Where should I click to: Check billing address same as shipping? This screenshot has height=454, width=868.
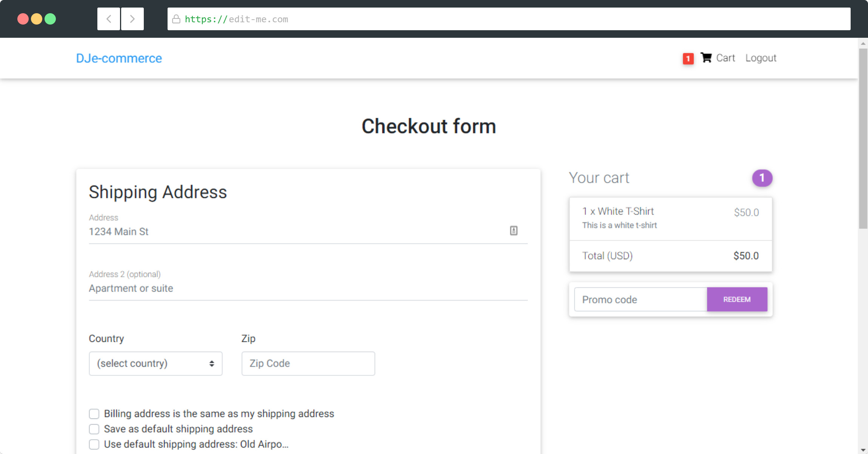94,414
